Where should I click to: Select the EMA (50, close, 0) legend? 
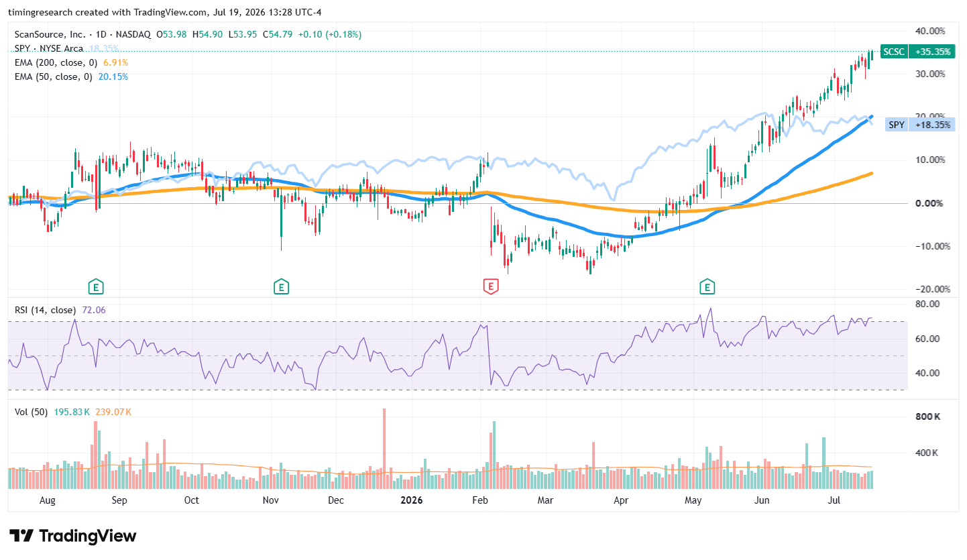[54, 76]
